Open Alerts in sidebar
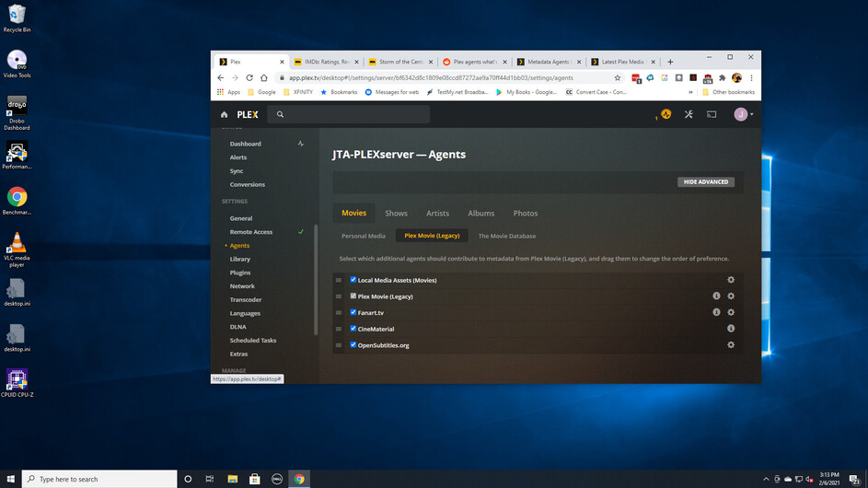868x488 pixels. (x=238, y=157)
